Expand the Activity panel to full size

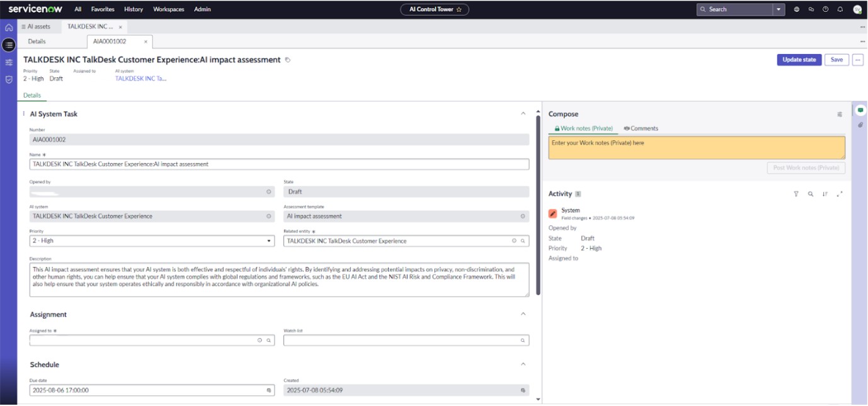coord(840,195)
